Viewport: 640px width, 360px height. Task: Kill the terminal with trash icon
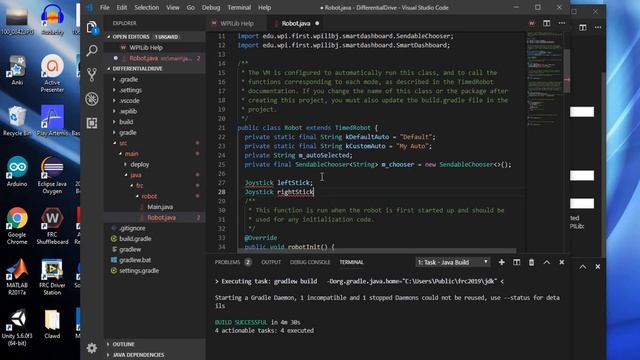click(531, 262)
